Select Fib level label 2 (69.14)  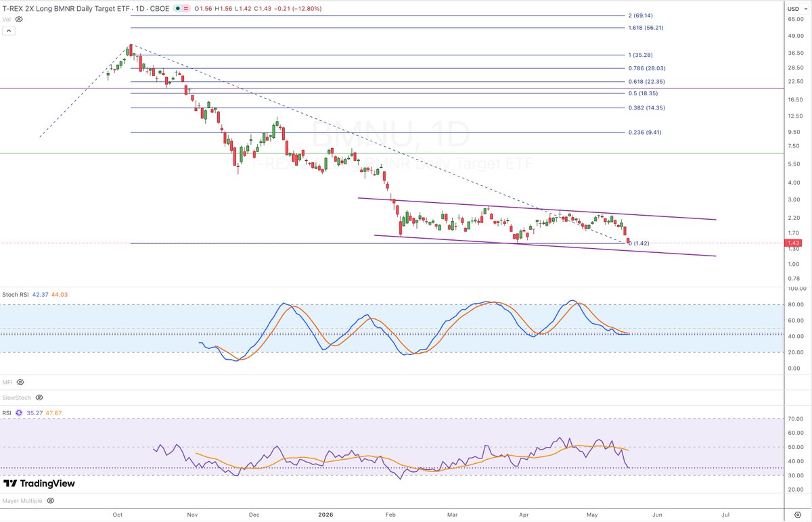click(x=642, y=15)
